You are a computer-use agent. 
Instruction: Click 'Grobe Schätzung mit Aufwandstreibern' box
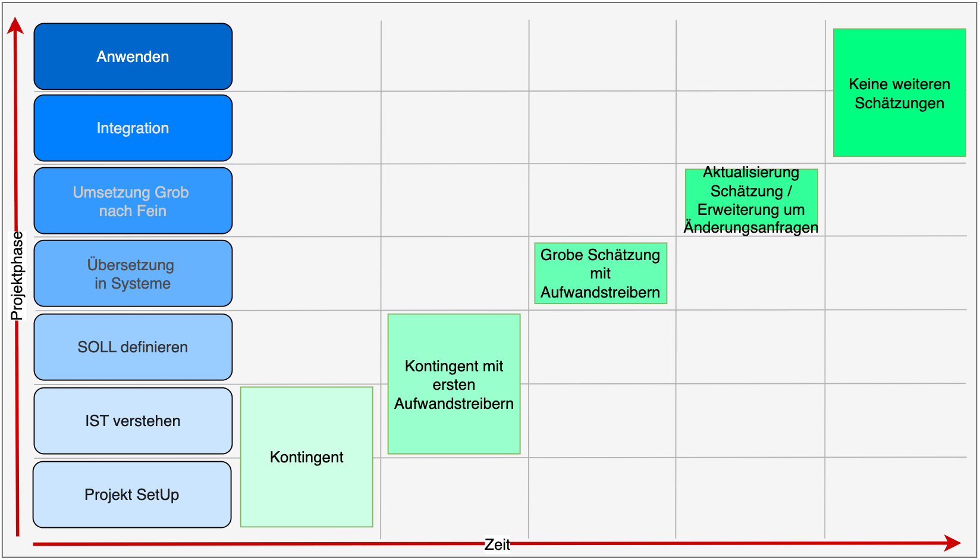(600, 273)
